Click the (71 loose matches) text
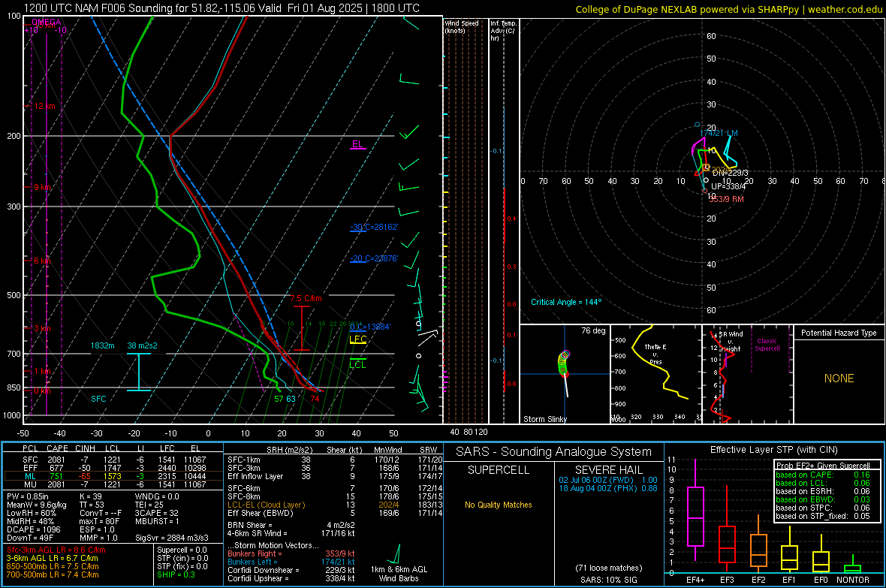Screen dimensions: 886x588 [x=608, y=568]
